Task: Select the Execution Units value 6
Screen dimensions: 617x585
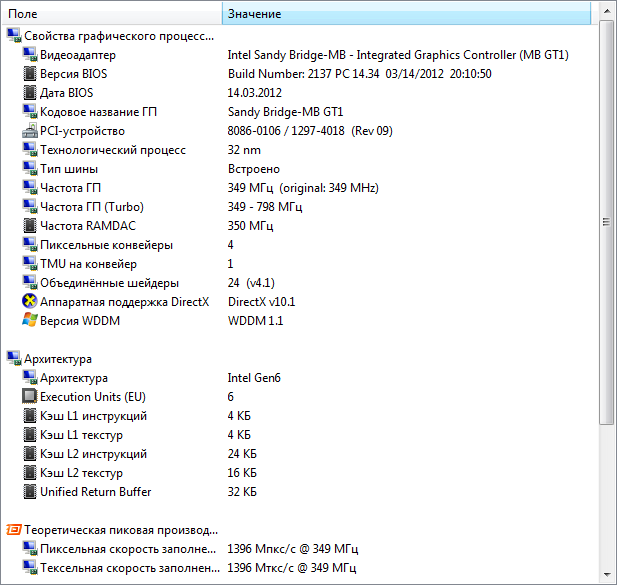Action: pos(231,397)
